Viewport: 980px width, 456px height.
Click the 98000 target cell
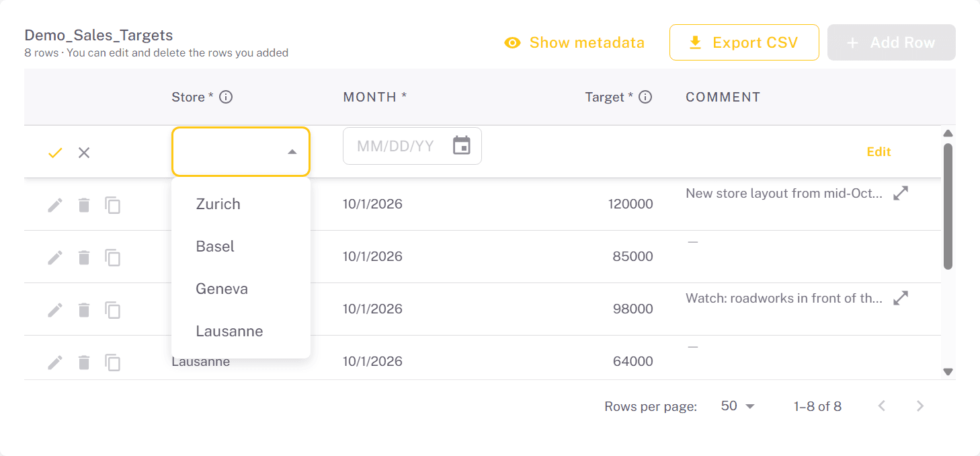[632, 309]
